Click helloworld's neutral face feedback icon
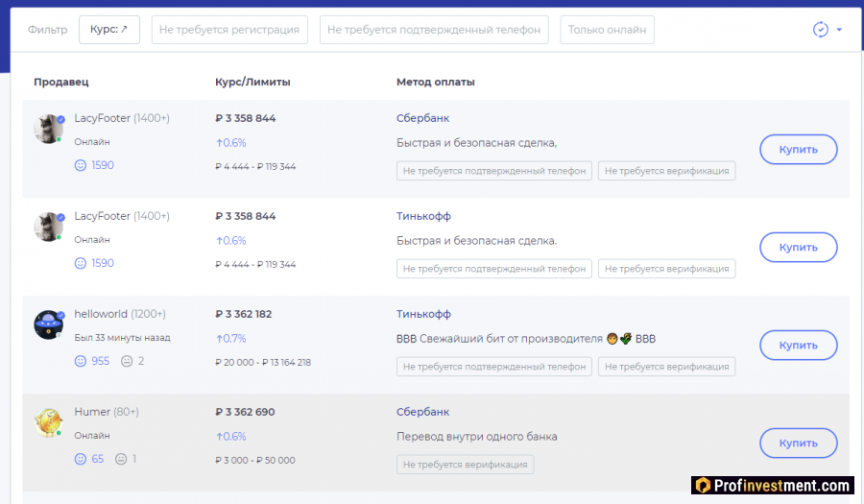Image resolution: width=864 pixels, height=504 pixels. tap(127, 361)
